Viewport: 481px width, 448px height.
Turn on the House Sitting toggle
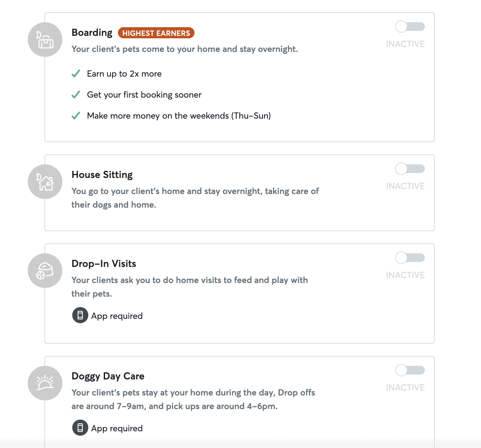click(x=410, y=169)
